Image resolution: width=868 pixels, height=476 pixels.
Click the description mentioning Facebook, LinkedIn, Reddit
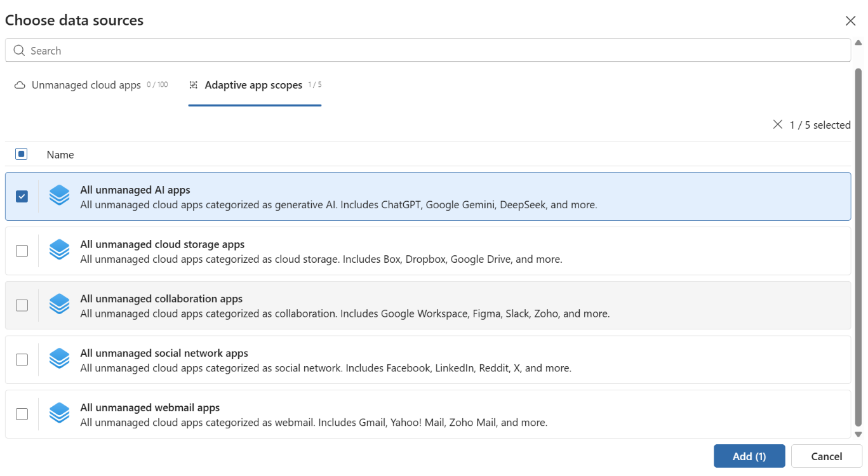326,368
